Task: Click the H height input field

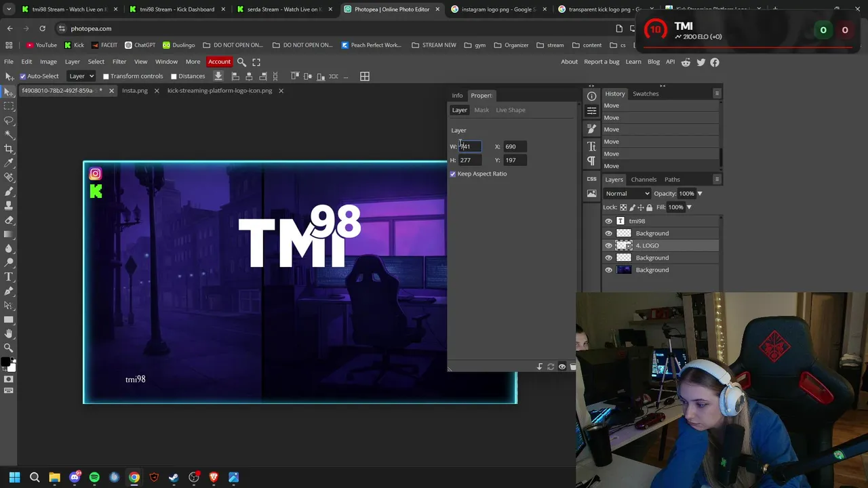Action: [469, 160]
